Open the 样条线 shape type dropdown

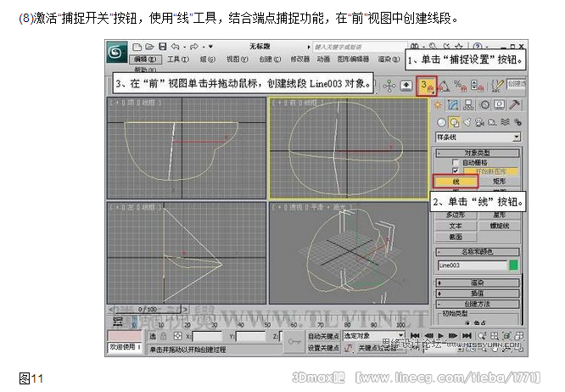478,137
